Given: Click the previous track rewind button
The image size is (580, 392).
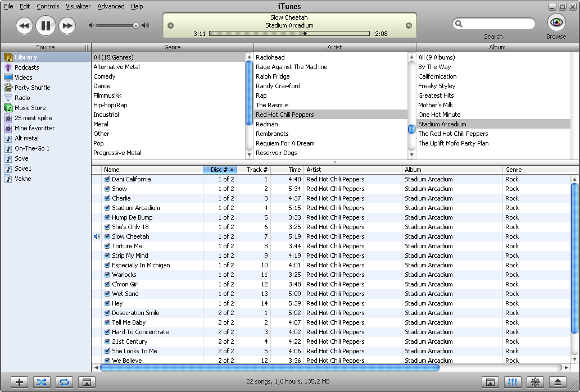Looking at the screenshot, I should (24, 25).
